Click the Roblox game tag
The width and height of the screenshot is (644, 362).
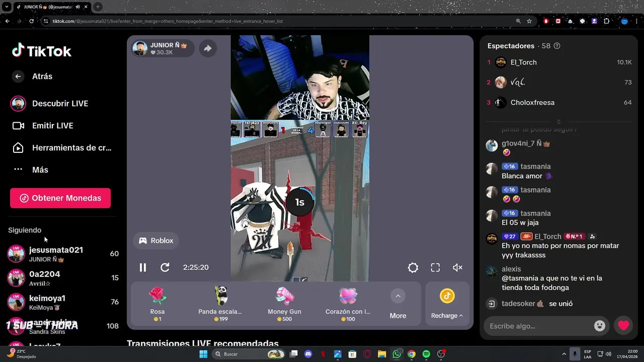coord(156,241)
